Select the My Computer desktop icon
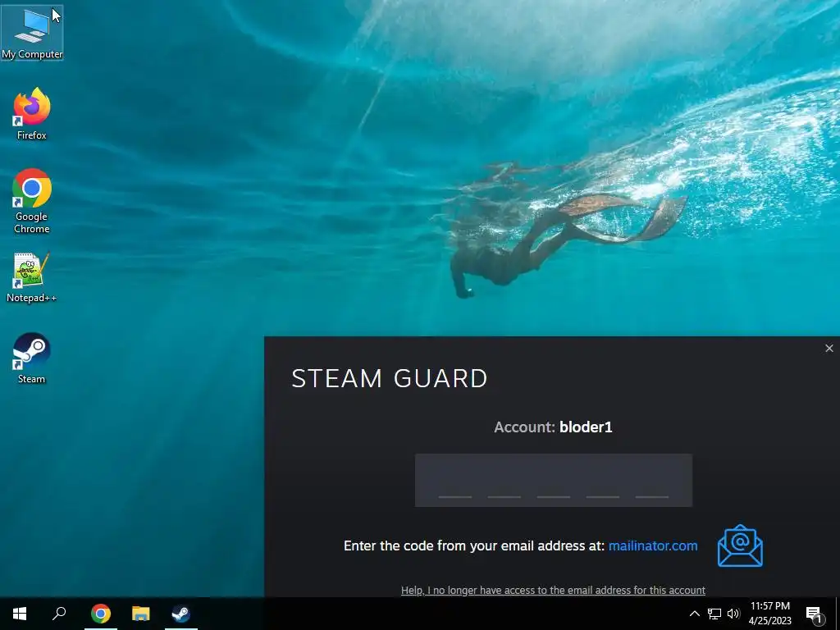Viewport: 840px width, 630px height. point(32,33)
